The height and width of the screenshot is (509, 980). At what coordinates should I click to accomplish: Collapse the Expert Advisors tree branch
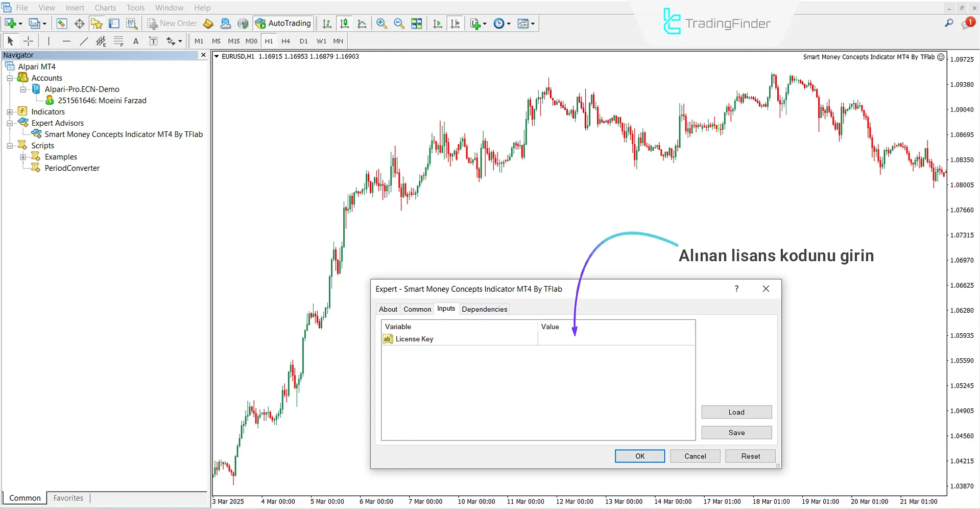(x=9, y=123)
